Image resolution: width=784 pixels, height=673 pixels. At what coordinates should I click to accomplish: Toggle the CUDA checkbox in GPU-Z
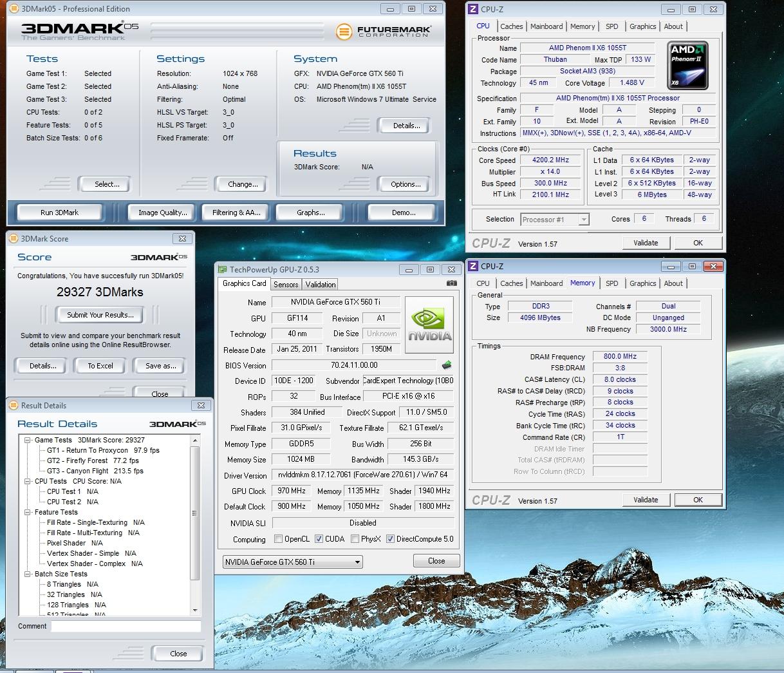pyautogui.click(x=319, y=539)
